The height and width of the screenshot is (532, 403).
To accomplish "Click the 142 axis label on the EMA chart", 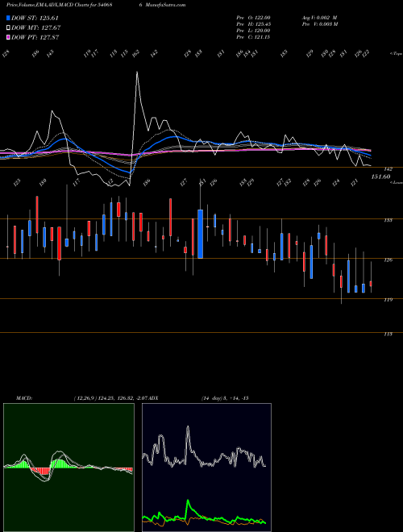I will (388, 168).
